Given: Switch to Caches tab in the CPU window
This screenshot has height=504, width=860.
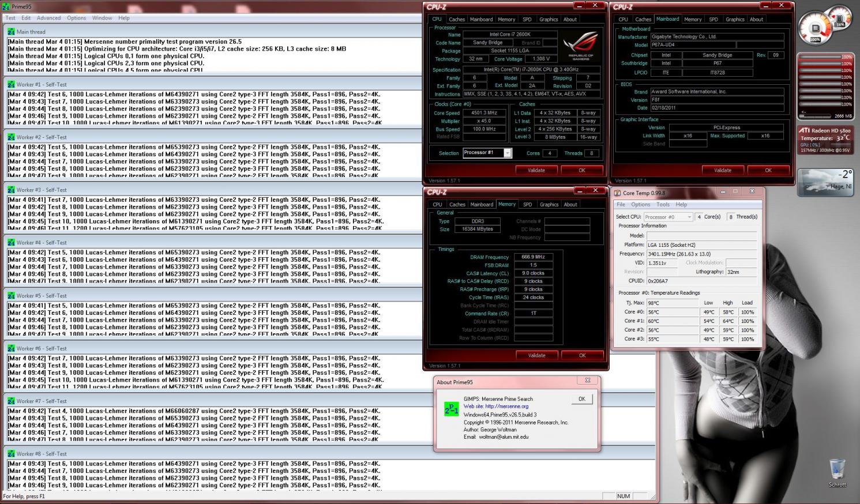Looking at the screenshot, I should point(457,19).
